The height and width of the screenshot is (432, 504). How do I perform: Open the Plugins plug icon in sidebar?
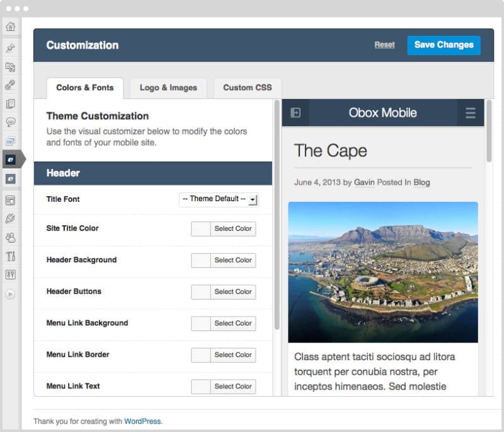coord(10,219)
